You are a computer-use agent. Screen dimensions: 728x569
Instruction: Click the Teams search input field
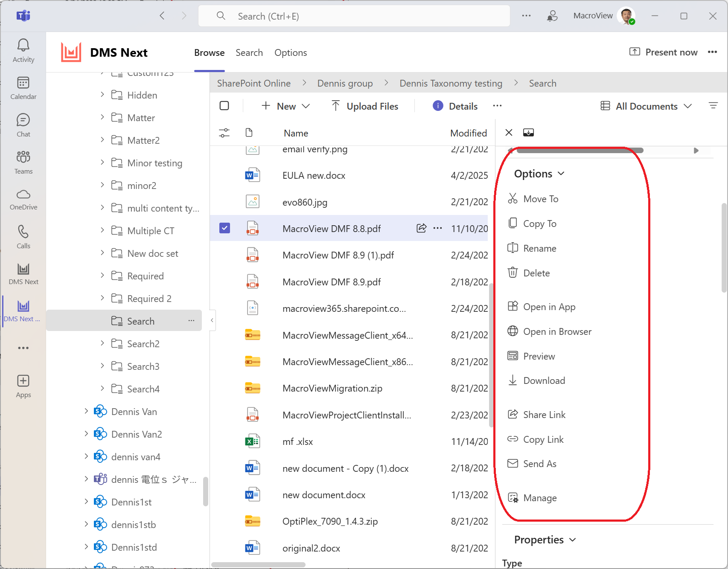pos(354,16)
